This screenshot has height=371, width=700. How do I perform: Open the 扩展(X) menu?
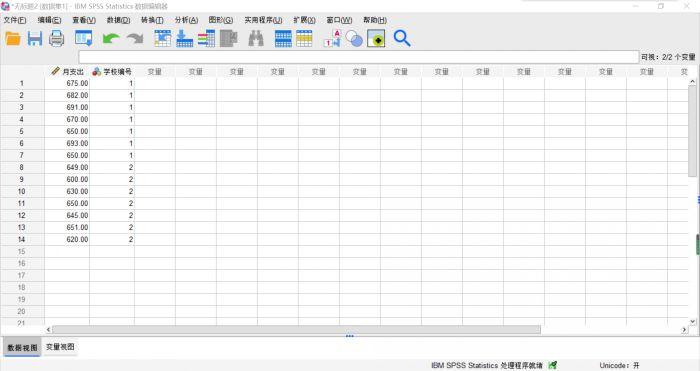[x=304, y=20]
